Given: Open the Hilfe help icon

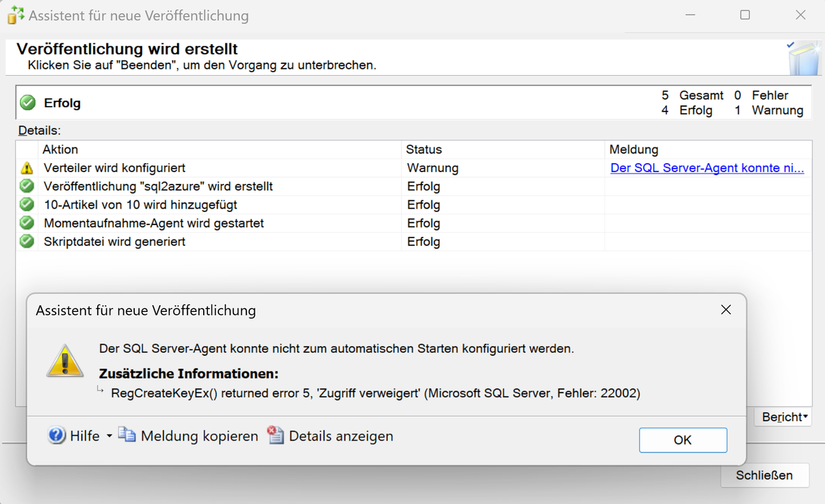Looking at the screenshot, I should point(57,436).
